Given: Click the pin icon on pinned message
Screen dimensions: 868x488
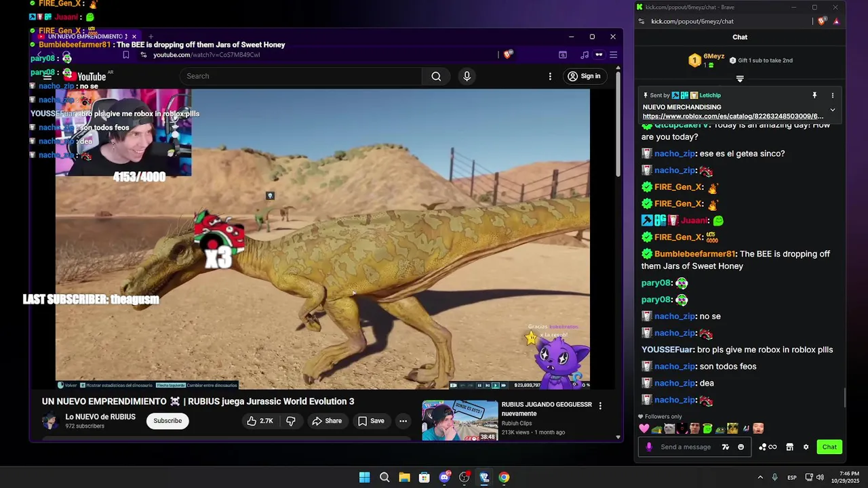Looking at the screenshot, I should coord(814,96).
